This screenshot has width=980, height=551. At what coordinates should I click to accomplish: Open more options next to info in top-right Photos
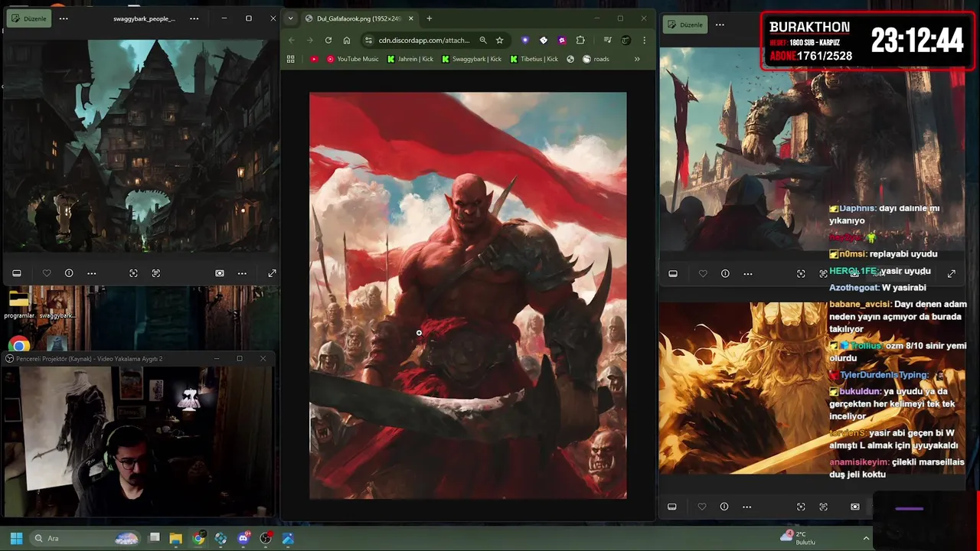[x=748, y=273]
